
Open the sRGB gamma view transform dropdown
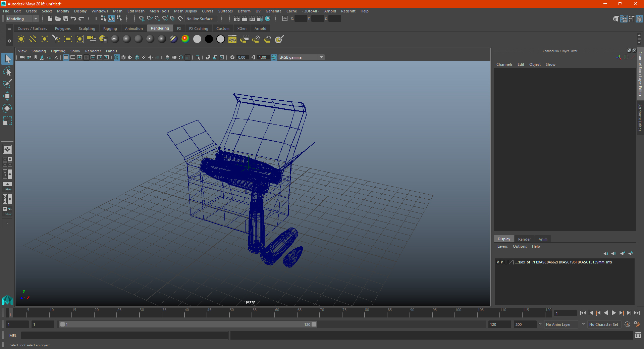[322, 57]
